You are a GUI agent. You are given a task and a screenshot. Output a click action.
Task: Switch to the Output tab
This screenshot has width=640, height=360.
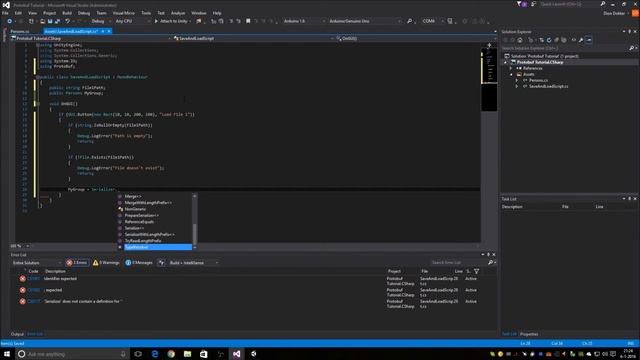(17, 334)
